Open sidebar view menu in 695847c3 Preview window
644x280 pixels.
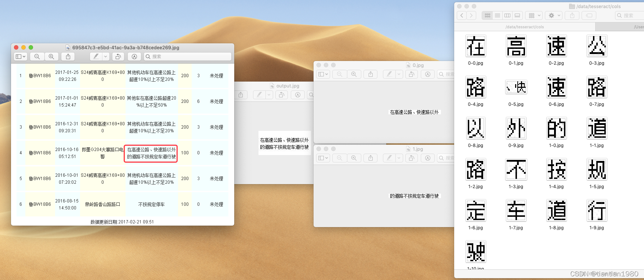20,57
